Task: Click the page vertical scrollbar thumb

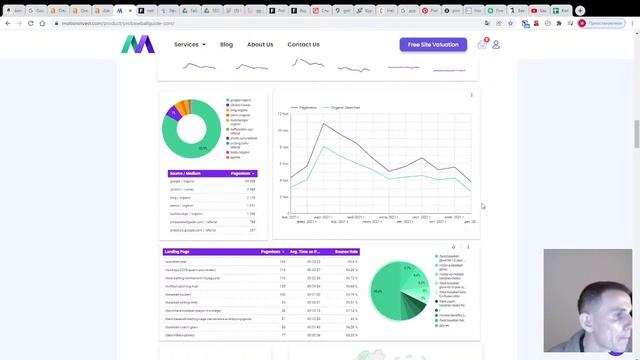Action: [x=637, y=134]
